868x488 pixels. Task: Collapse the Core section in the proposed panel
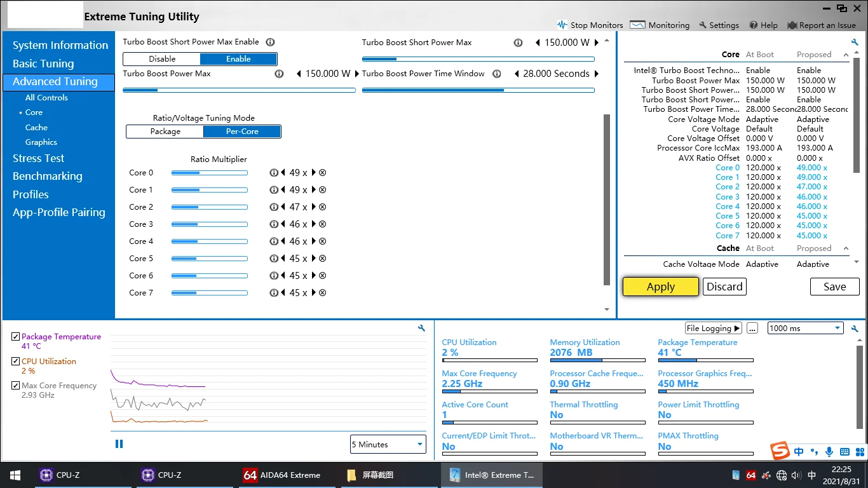click(x=846, y=55)
